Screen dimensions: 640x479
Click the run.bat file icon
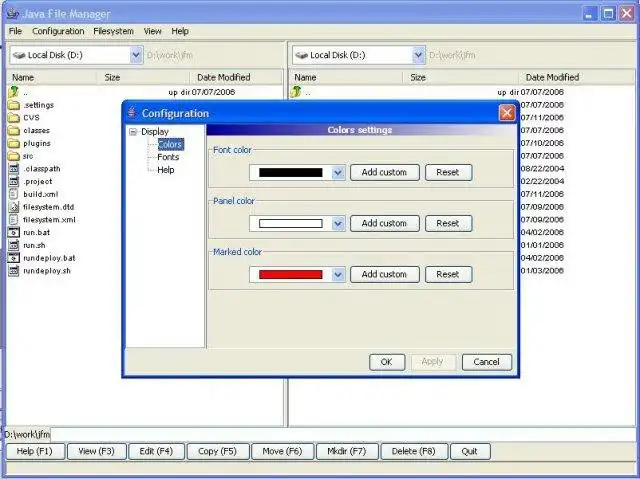[14, 233]
